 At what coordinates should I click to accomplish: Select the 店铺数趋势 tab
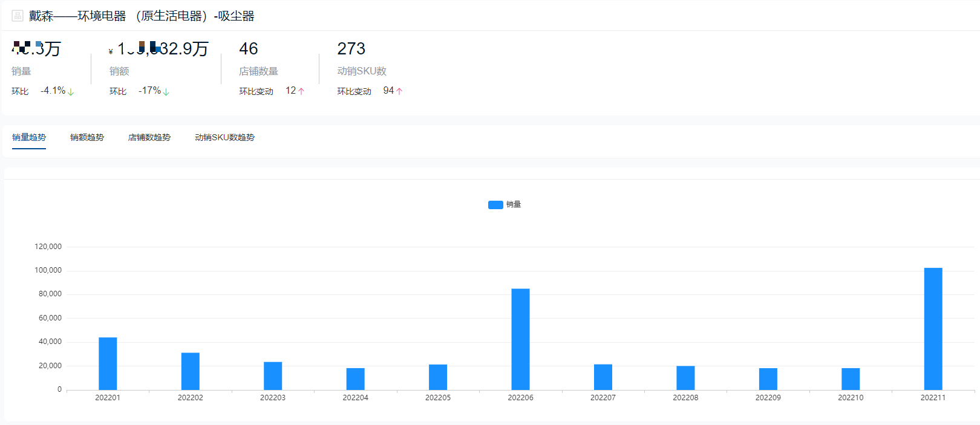149,137
